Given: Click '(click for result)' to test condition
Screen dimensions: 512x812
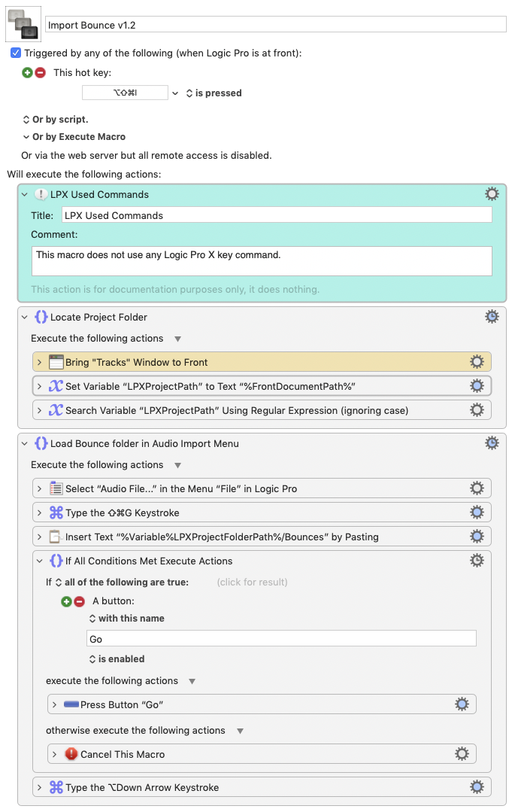Looking at the screenshot, I should [252, 582].
